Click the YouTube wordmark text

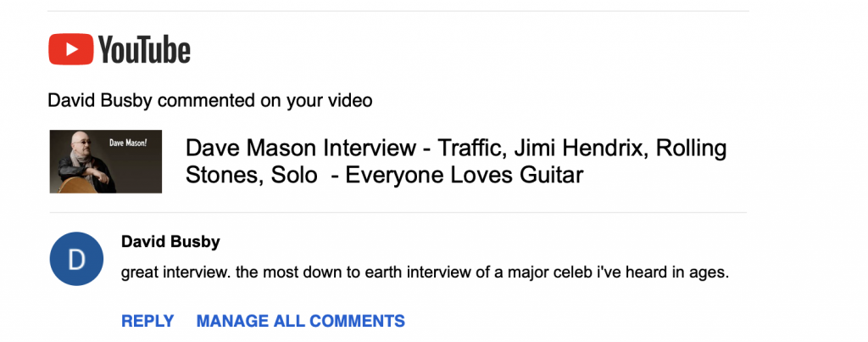pos(144,50)
